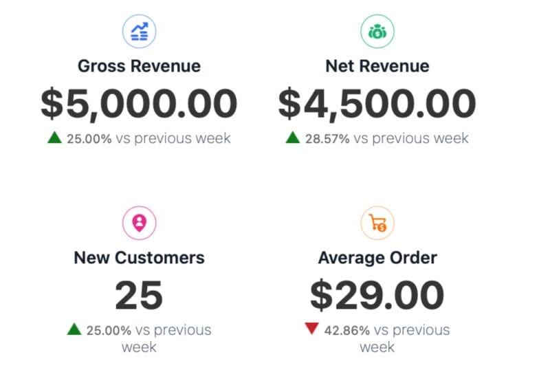Click green up arrow under Net Revenue
This screenshot has height=392, width=550.
point(293,138)
